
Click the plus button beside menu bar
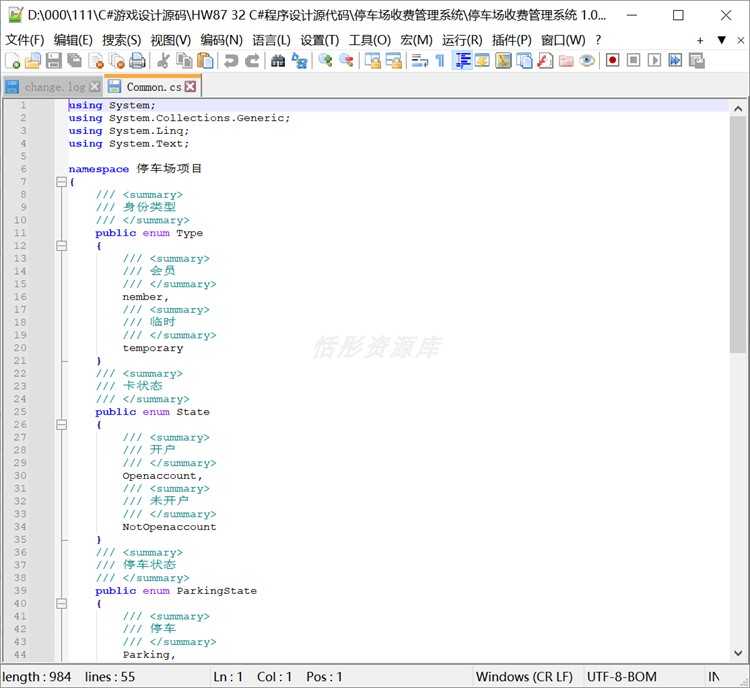coord(700,41)
